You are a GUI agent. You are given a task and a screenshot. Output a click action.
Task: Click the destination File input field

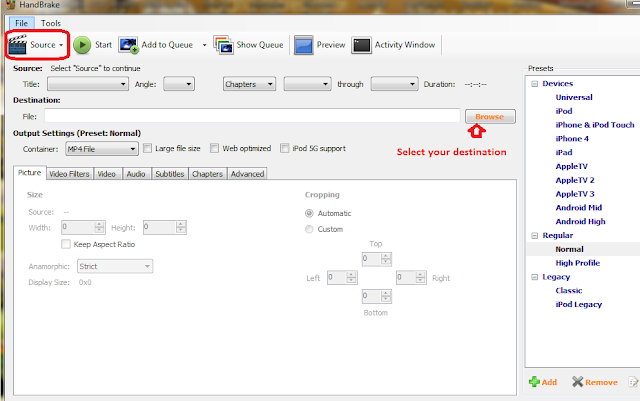coord(252,116)
